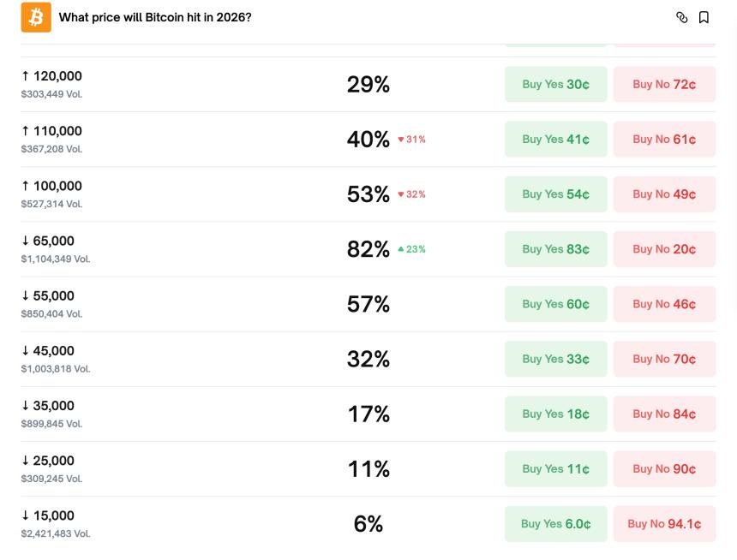The image size is (737, 560).
Task: Buy Yes 41¢ on ↑ 110,000
Action: point(555,139)
